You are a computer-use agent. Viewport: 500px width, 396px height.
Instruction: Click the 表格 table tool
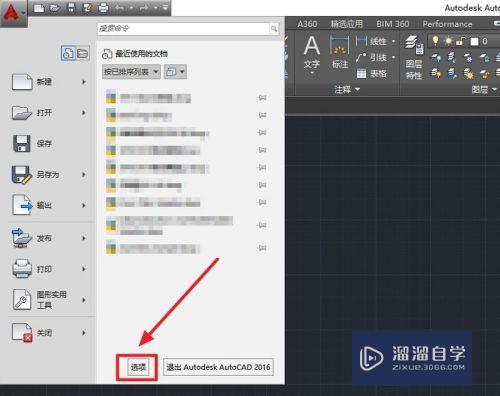tap(372, 73)
